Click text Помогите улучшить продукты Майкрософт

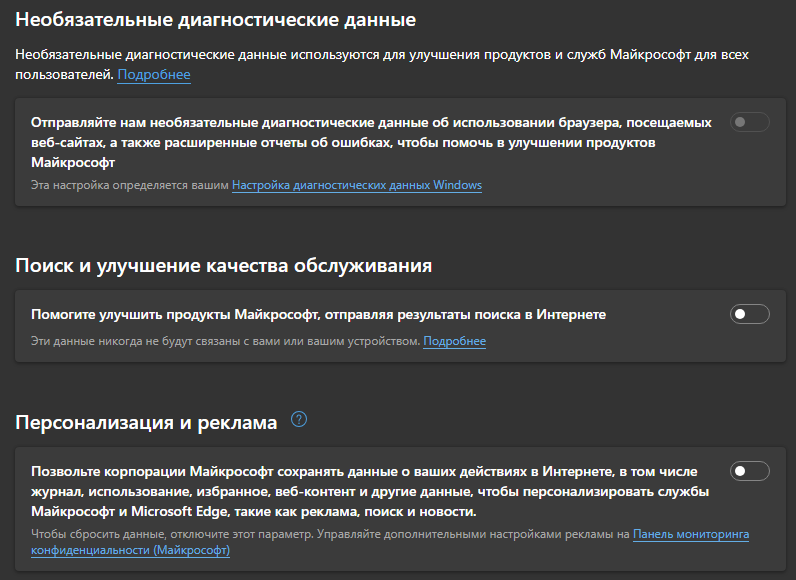click(174, 315)
